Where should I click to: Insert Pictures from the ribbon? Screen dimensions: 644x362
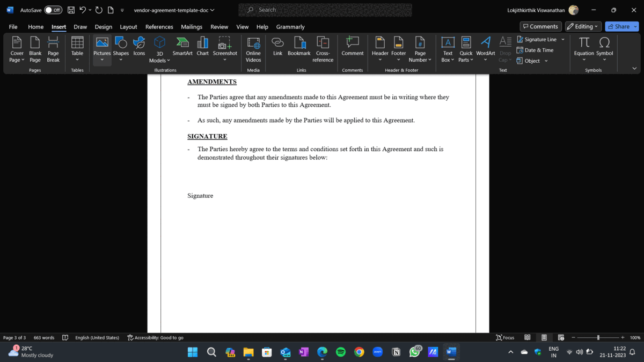coord(102,49)
